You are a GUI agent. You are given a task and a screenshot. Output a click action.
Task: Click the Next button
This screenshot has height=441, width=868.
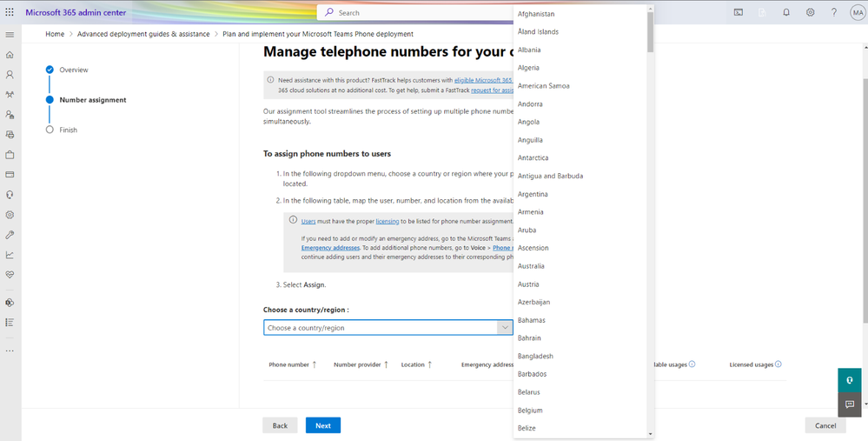click(323, 425)
